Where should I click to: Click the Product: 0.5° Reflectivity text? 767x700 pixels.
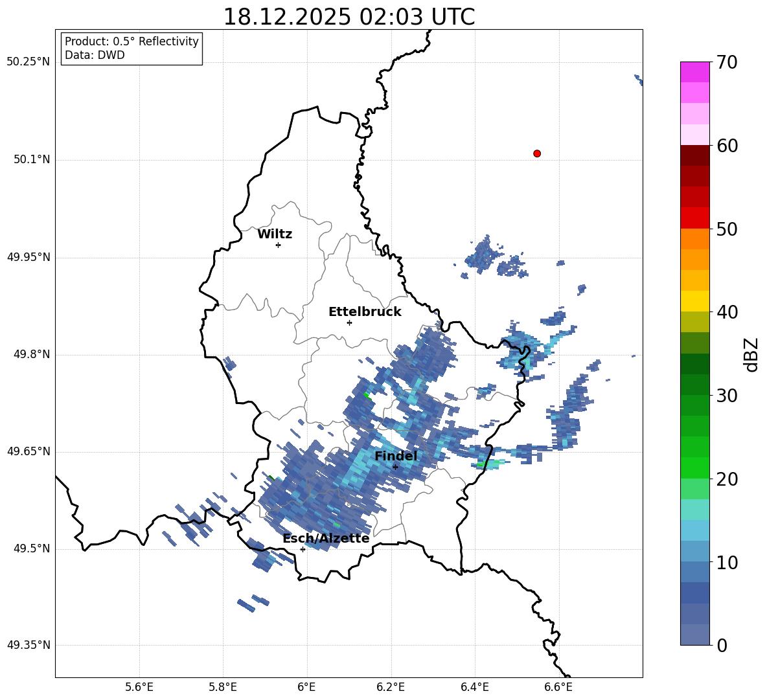pyautogui.click(x=132, y=41)
